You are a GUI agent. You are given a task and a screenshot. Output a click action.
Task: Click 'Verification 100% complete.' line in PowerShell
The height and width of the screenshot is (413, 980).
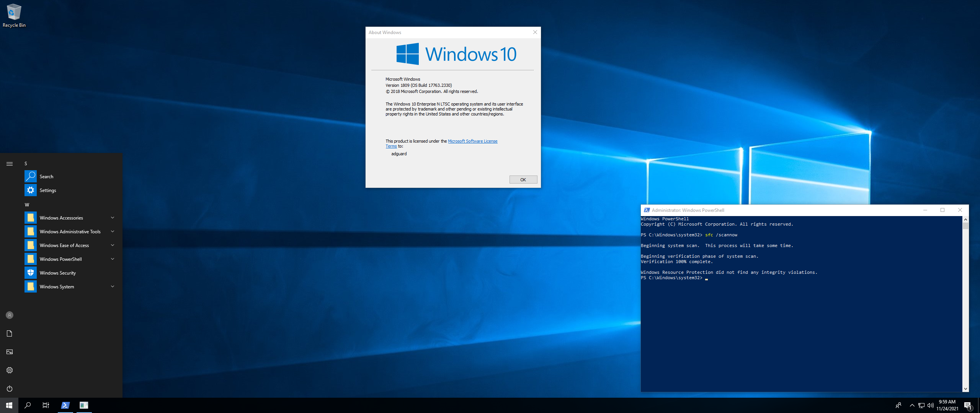(x=677, y=262)
